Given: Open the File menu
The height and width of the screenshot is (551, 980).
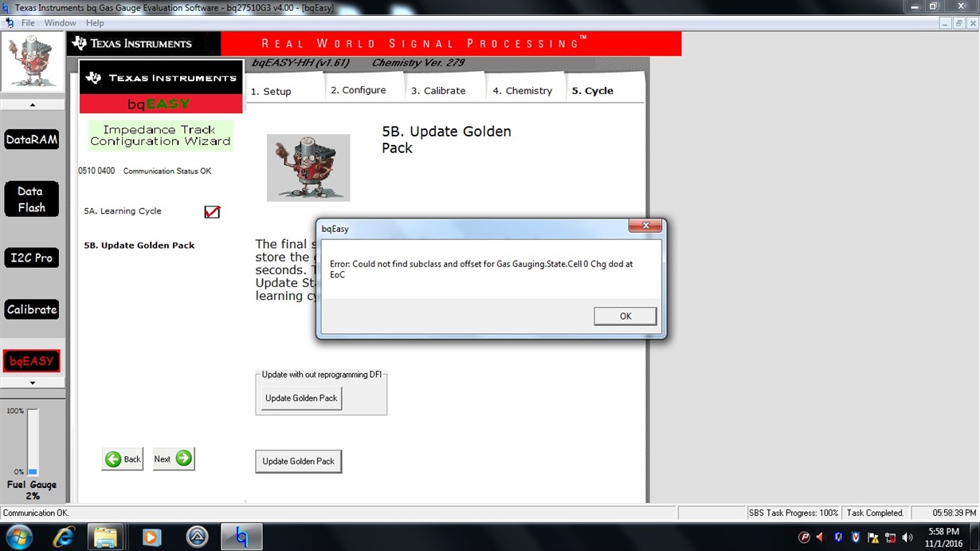Looking at the screenshot, I should [x=28, y=23].
